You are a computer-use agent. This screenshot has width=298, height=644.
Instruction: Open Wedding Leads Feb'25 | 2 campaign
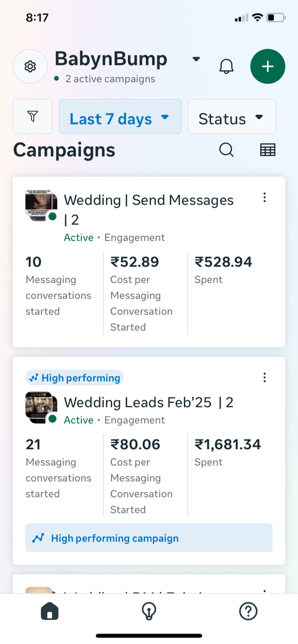point(149,402)
